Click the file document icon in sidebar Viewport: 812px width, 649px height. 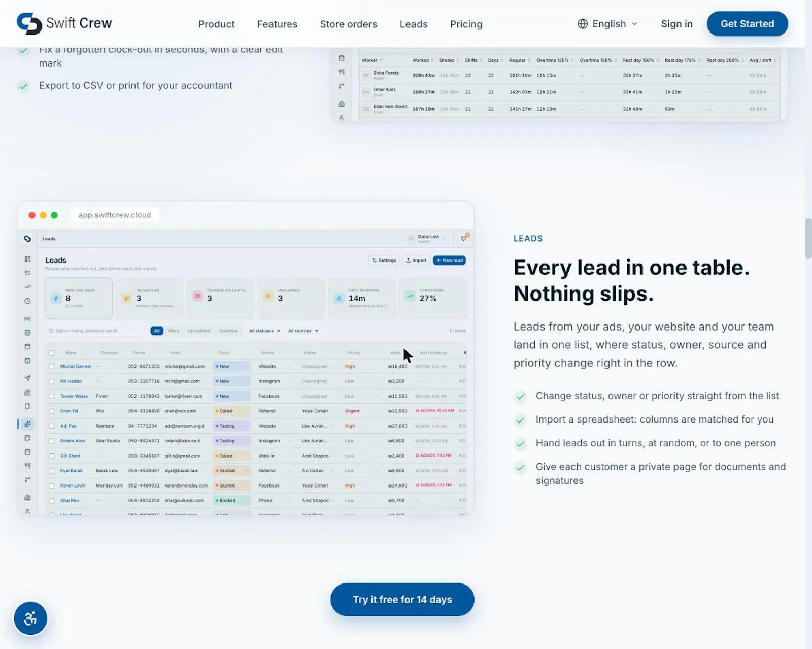pos(27,406)
